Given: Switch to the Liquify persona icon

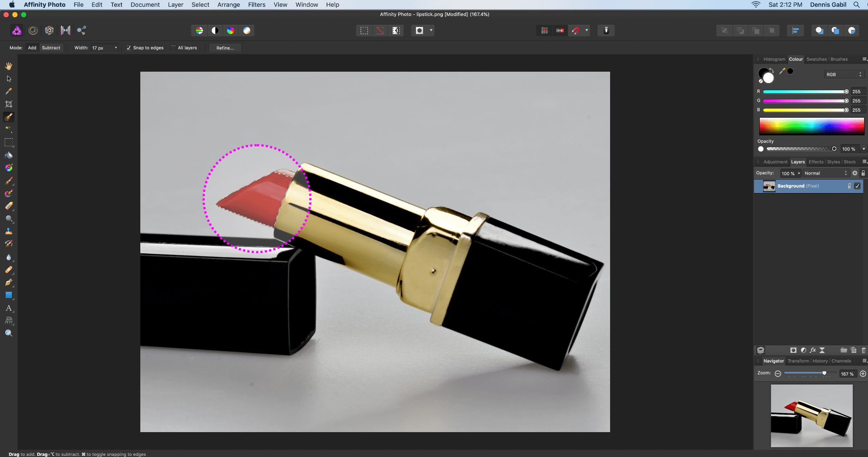Looking at the screenshot, I should (33, 30).
